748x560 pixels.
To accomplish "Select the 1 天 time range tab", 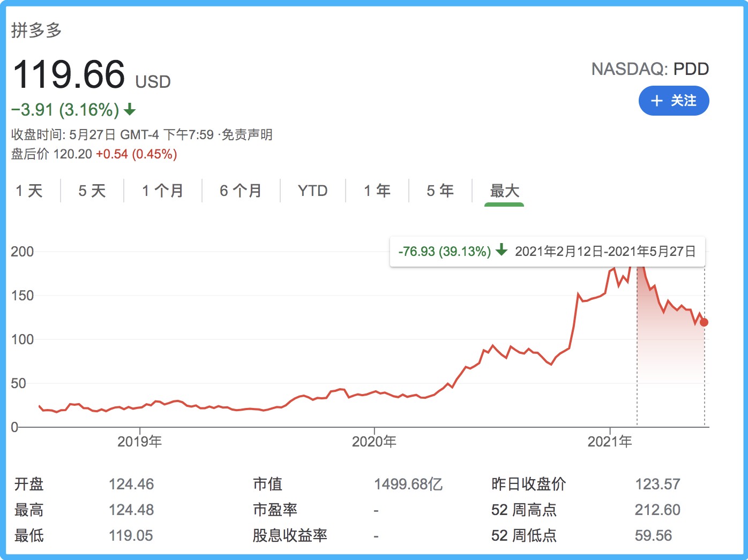I will 29,191.
